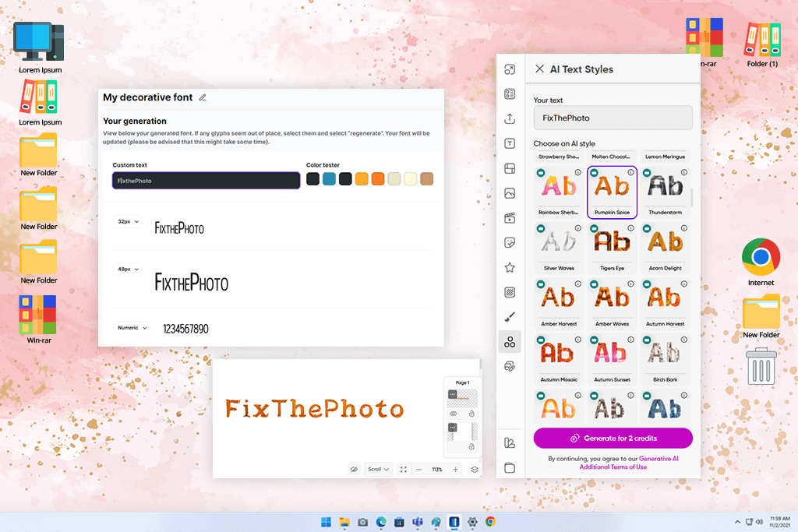Image resolution: width=798 pixels, height=532 pixels.
Task: Open the Internet Chrome desktop shortcut
Action: point(761,262)
